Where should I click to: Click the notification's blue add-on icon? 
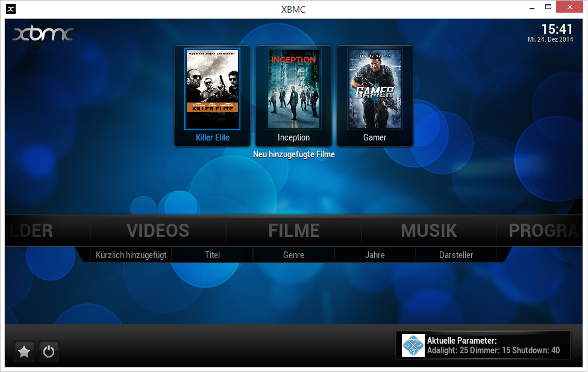pos(413,345)
